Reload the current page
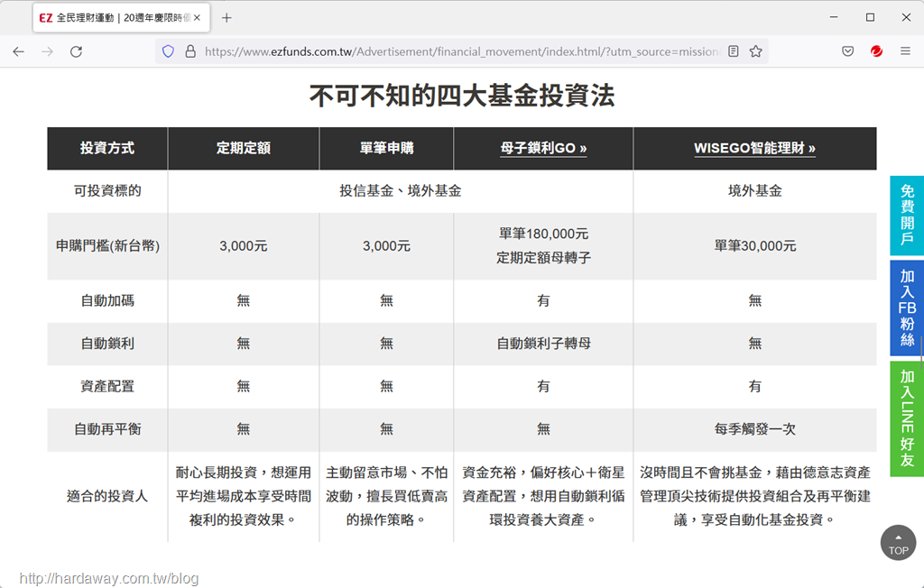The width and height of the screenshot is (924, 588). (x=76, y=51)
